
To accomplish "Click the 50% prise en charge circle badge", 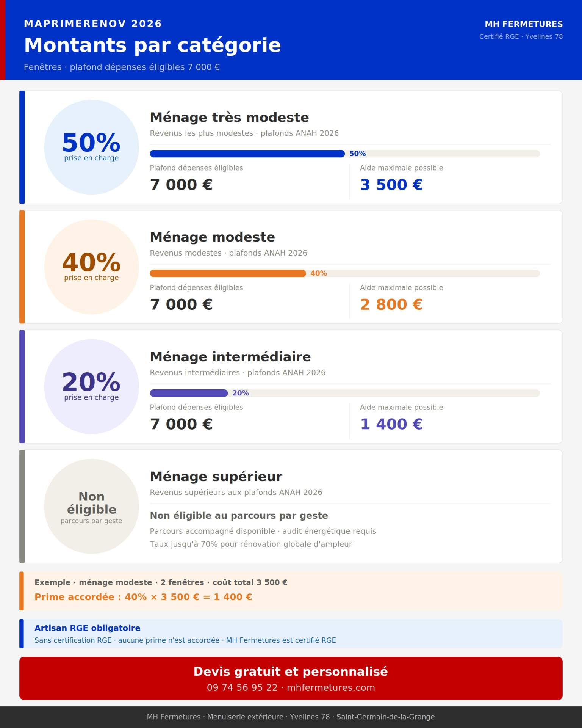I will (91, 147).
